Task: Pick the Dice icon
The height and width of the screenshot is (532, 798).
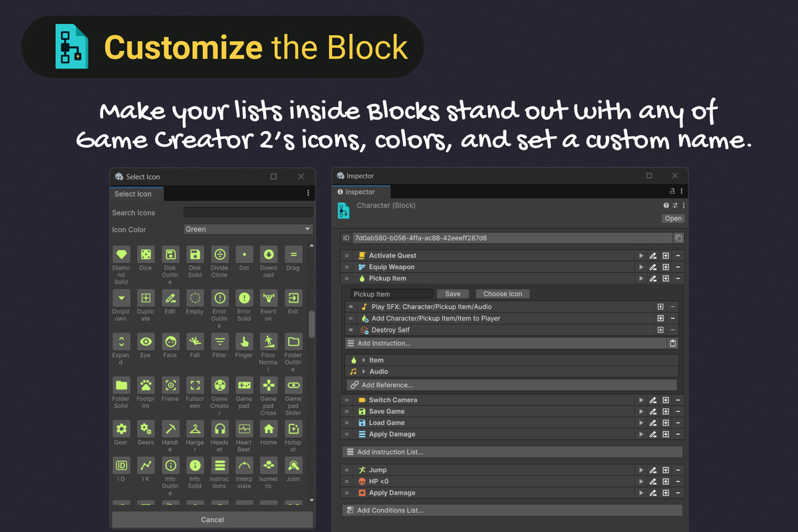Action: [x=145, y=255]
